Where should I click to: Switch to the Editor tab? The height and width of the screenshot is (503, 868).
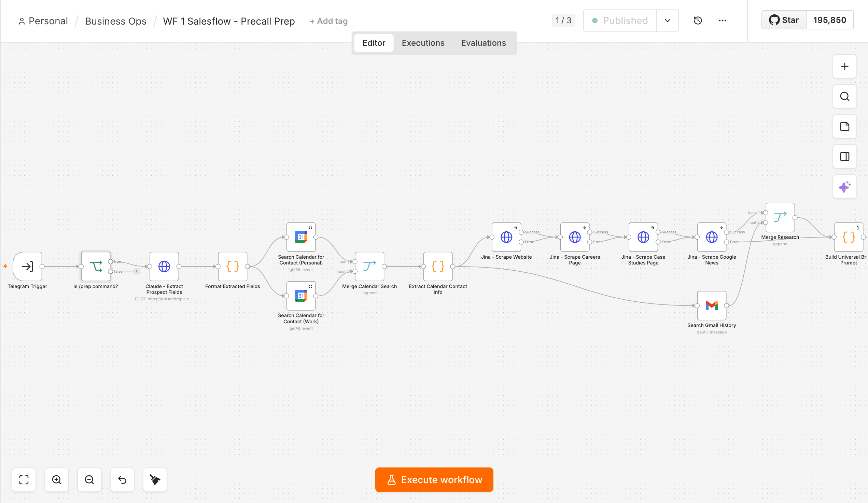point(373,43)
